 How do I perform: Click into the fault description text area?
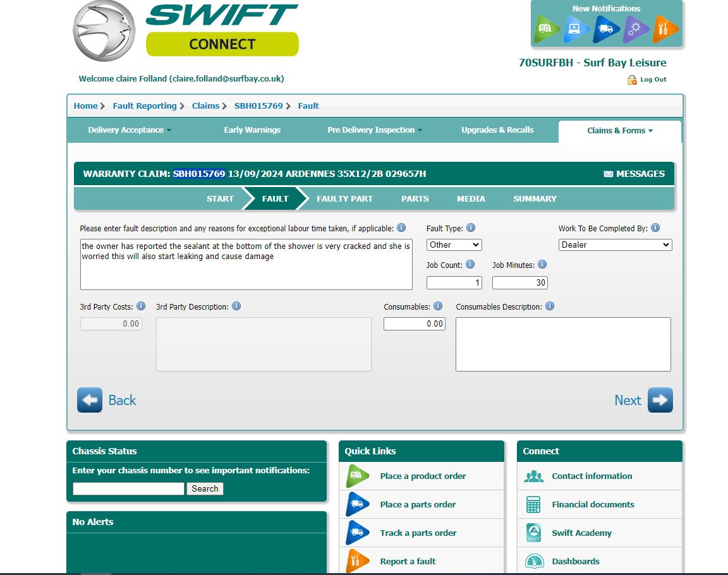[246, 265]
